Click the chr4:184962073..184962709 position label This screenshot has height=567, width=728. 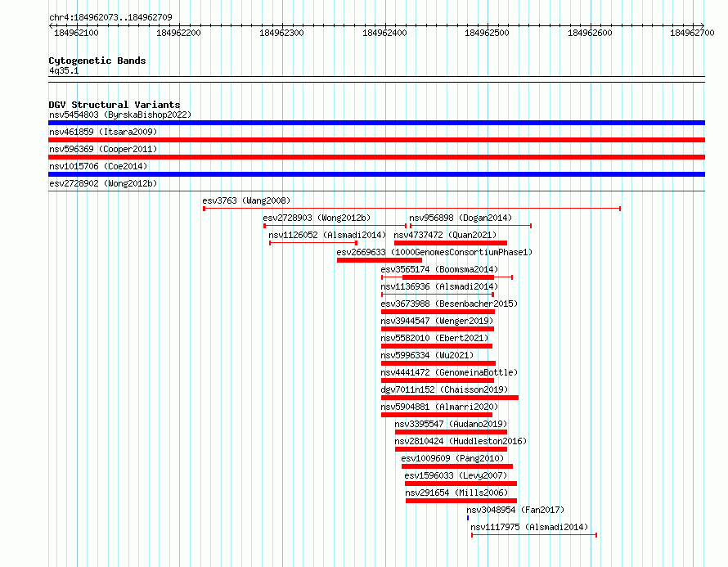coord(110,17)
